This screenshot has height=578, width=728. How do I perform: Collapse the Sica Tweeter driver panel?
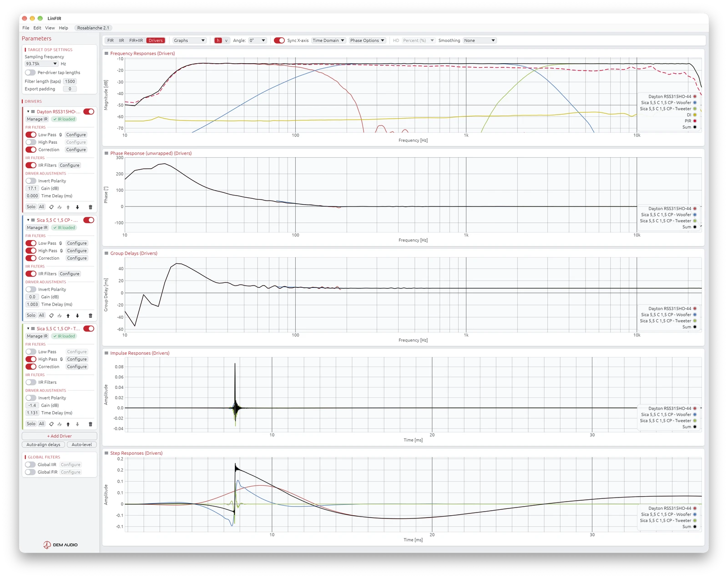(28, 329)
